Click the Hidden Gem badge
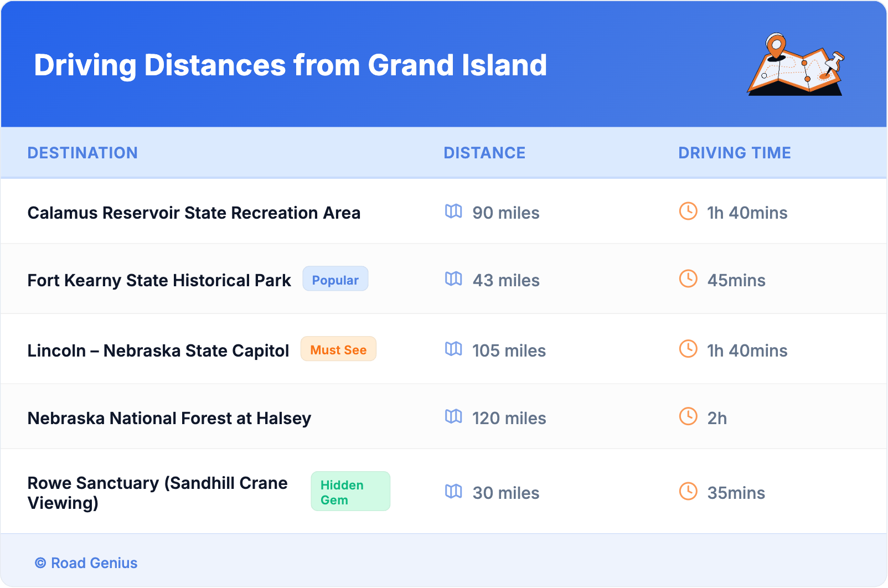The height and width of the screenshot is (588, 888). tap(350, 492)
